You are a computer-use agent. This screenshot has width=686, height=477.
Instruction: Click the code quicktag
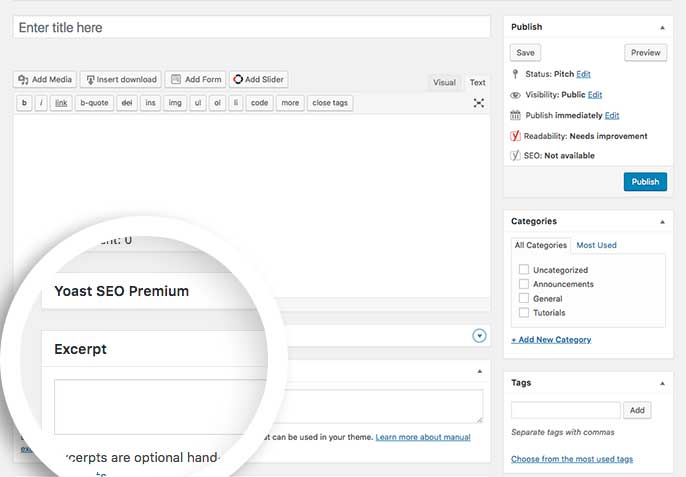tap(259, 103)
